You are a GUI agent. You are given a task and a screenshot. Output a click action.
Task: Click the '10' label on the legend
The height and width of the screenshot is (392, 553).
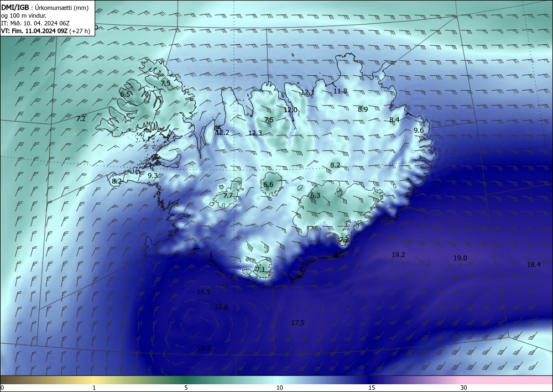280,388
